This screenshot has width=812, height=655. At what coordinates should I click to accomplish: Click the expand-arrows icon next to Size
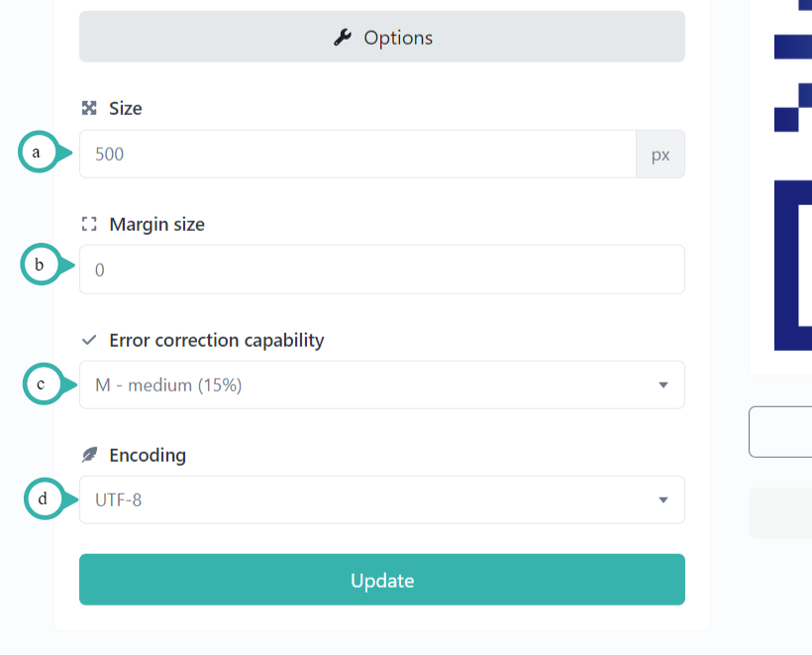coord(89,108)
